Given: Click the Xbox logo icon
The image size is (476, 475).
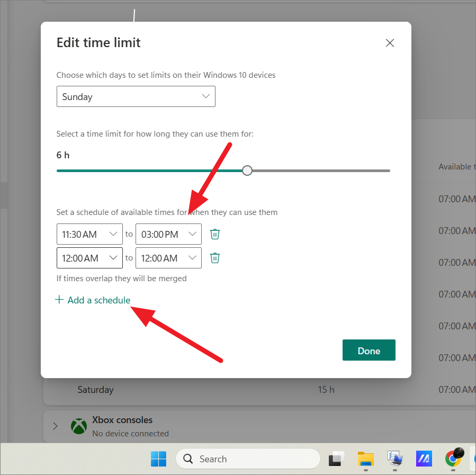Looking at the screenshot, I should click(79, 426).
